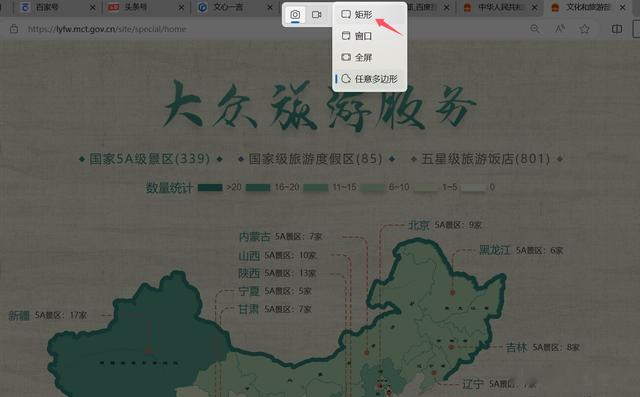The height and width of the screenshot is (397, 640).
Task: Click the 辽宁 5A景区 label
Action: 499,384
